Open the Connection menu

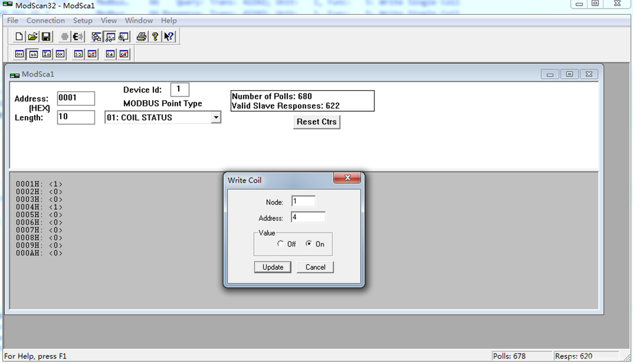point(45,20)
